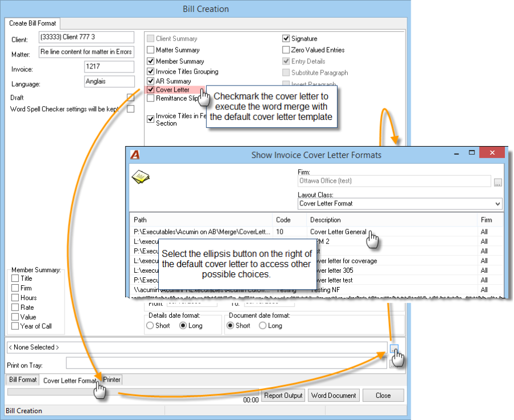This screenshot has width=514, height=420.
Task: Open ellipsis button beside None Selected field
Action: pyautogui.click(x=394, y=348)
